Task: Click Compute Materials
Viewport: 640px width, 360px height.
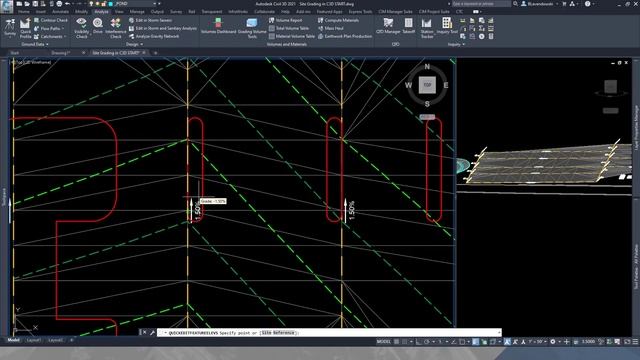Action: 338,20
